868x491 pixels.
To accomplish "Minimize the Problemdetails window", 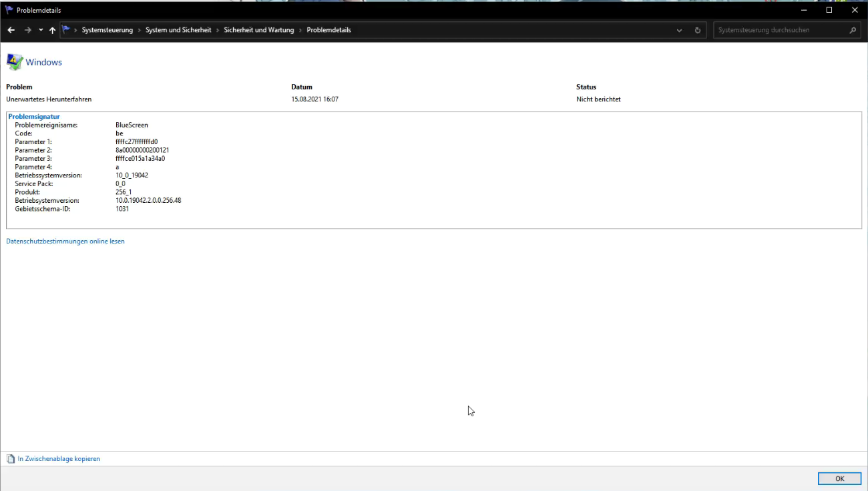I will point(803,10).
